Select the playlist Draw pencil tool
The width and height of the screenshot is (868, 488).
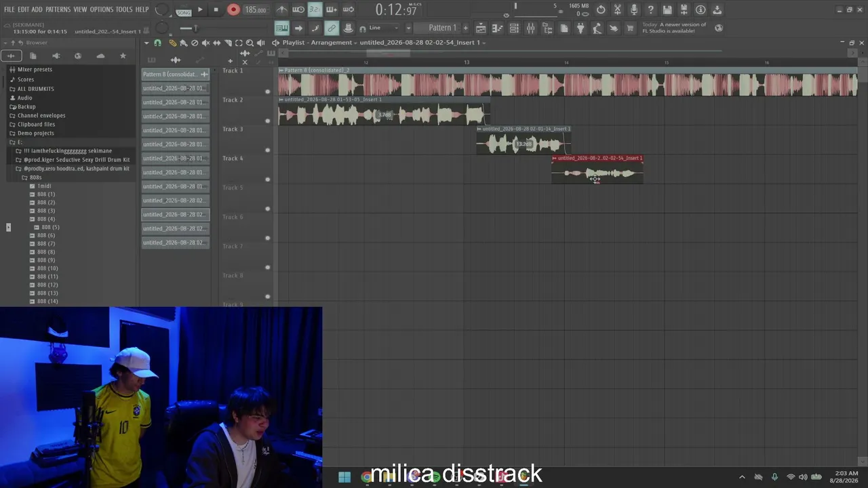click(x=173, y=43)
